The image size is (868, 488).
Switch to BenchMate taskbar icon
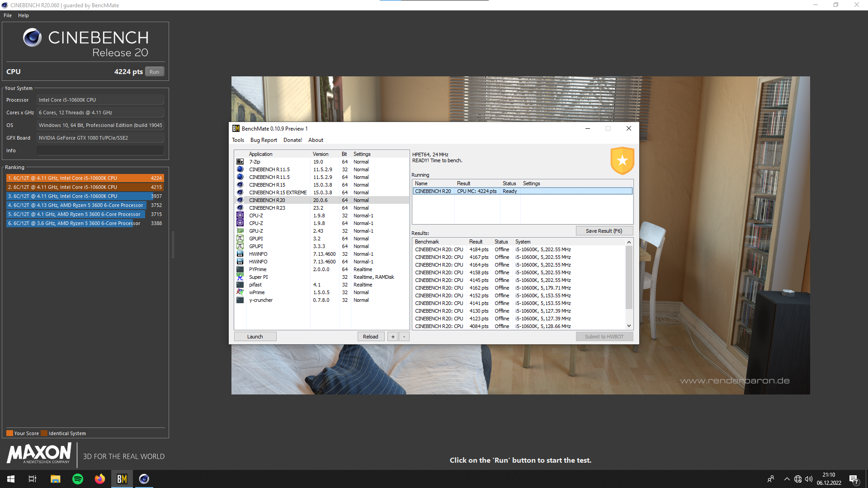122,479
